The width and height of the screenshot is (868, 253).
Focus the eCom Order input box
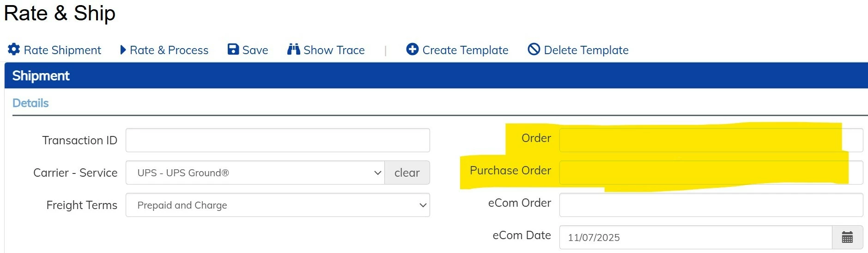coord(710,205)
